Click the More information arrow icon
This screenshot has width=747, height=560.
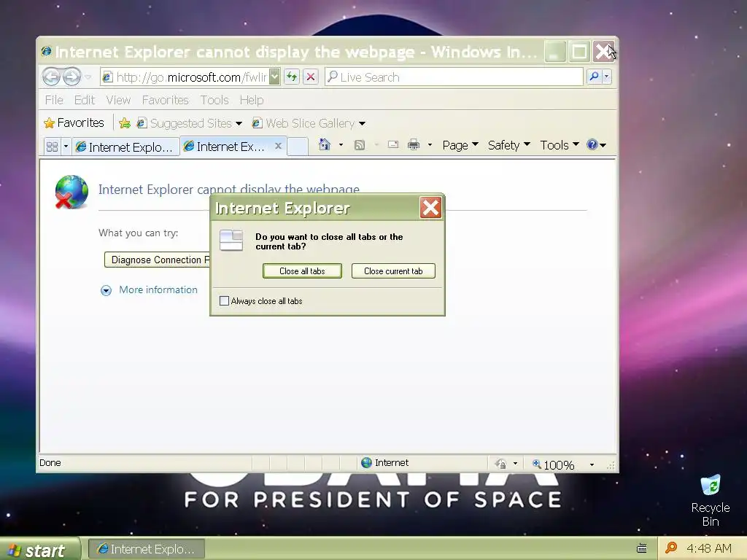(x=106, y=290)
